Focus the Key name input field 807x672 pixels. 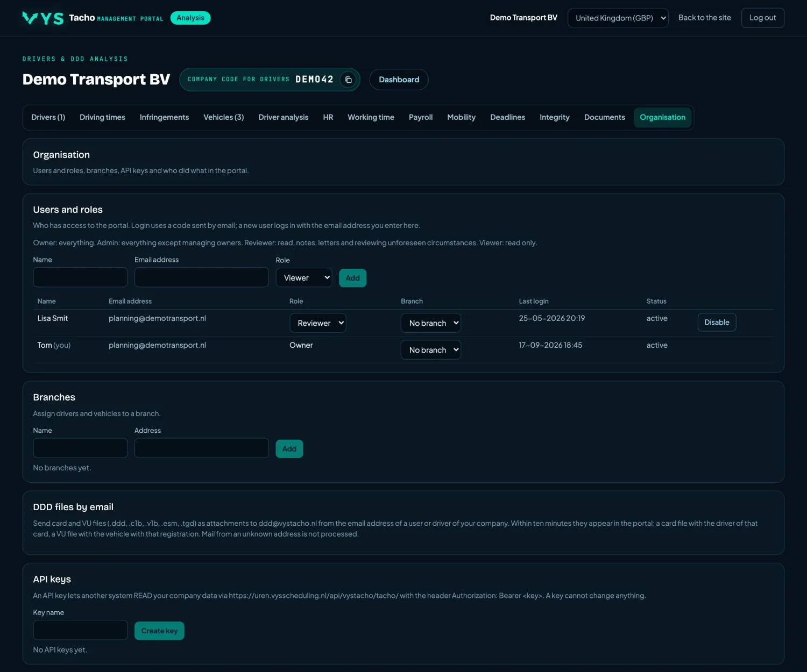pyautogui.click(x=80, y=630)
